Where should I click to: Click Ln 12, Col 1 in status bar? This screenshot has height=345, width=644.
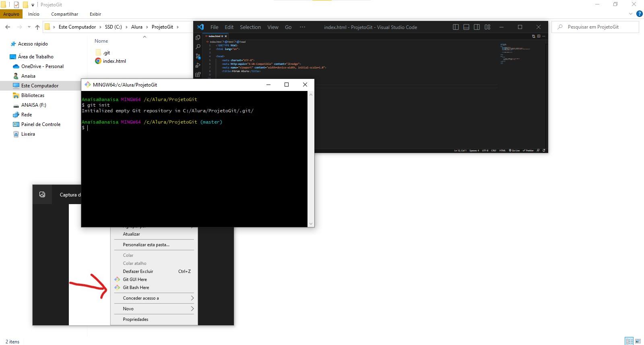[x=460, y=150]
